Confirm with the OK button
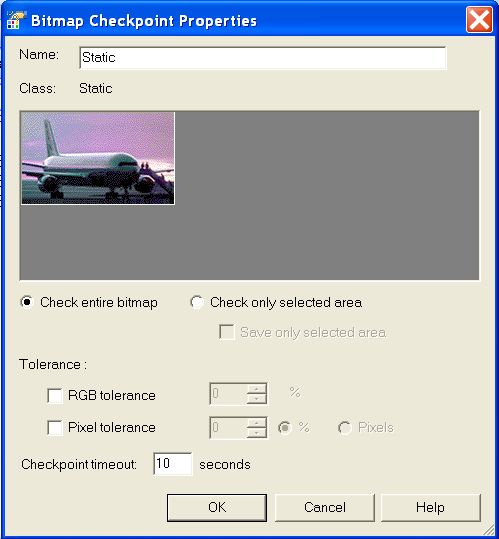The image size is (499, 539). pyautogui.click(x=217, y=507)
